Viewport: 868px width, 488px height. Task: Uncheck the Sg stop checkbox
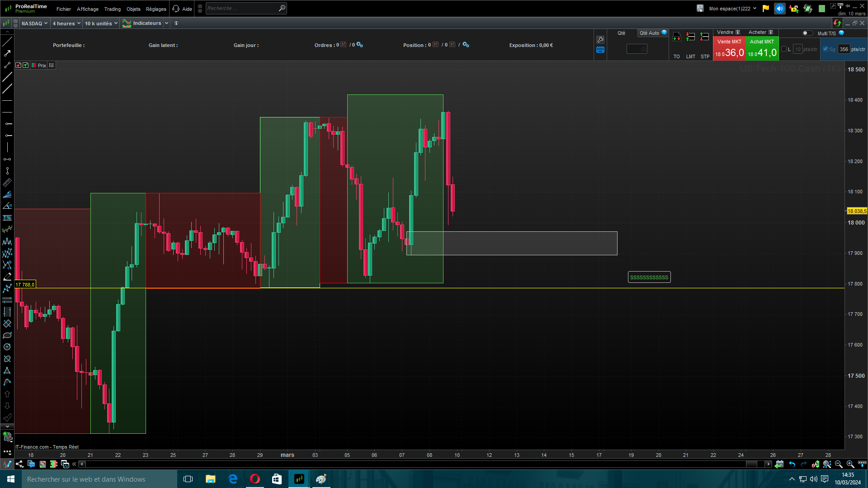[x=826, y=49]
